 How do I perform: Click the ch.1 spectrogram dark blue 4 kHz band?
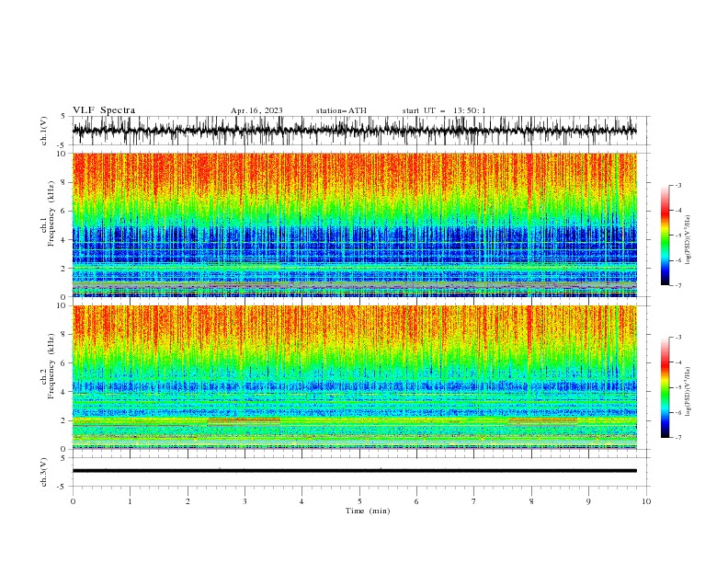point(355,244)
